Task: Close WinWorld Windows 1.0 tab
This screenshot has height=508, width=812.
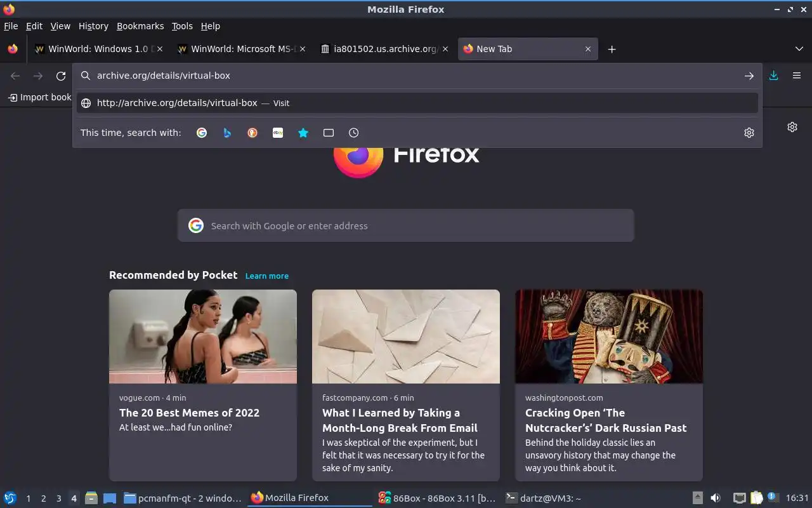Action: pos(160,49)
